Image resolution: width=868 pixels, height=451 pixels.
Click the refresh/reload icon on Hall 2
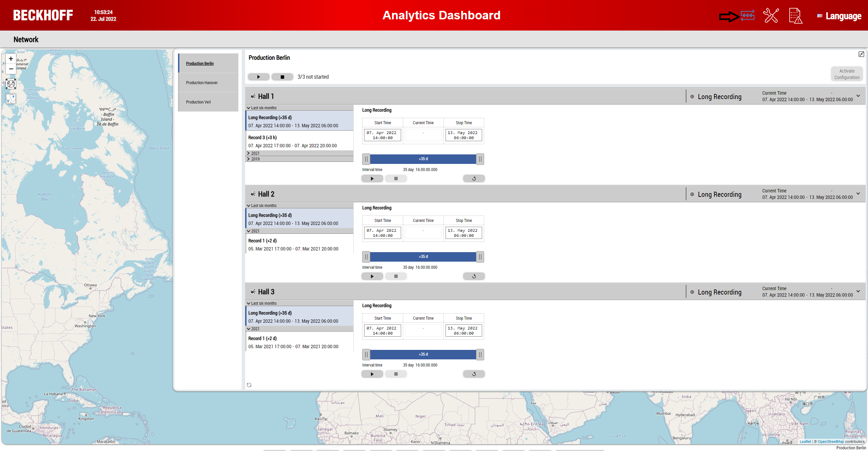[x=474, y=276]
